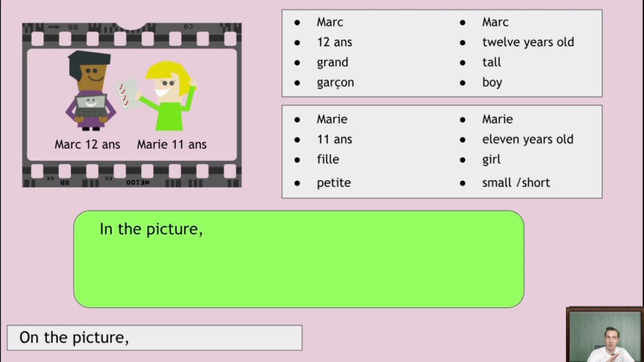Image resolution: width=644 pixels, height=362 pixels.
Task: Click the English word 'girl'
Action: (x=491, y=160)
